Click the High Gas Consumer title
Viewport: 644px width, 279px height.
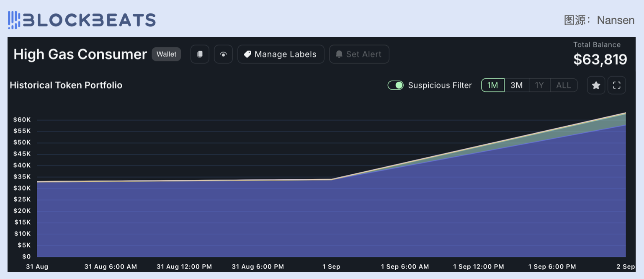click(x=80, y=54)
